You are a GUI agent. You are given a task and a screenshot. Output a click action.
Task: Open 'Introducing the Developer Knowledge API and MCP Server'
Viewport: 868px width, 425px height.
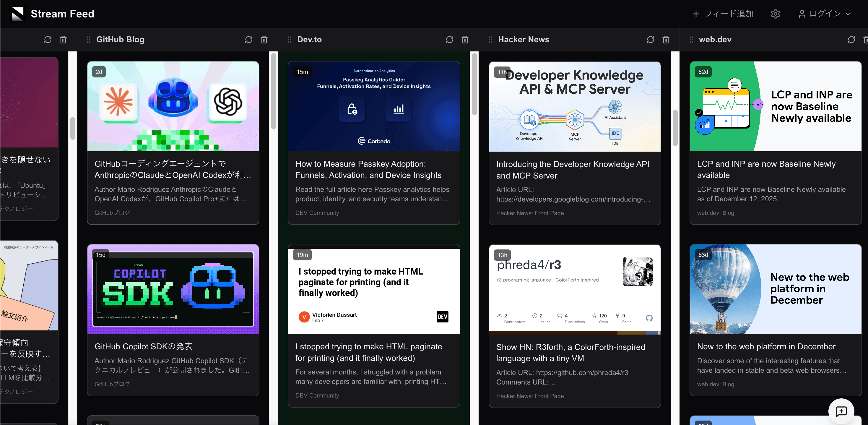(x=573, y=170)
